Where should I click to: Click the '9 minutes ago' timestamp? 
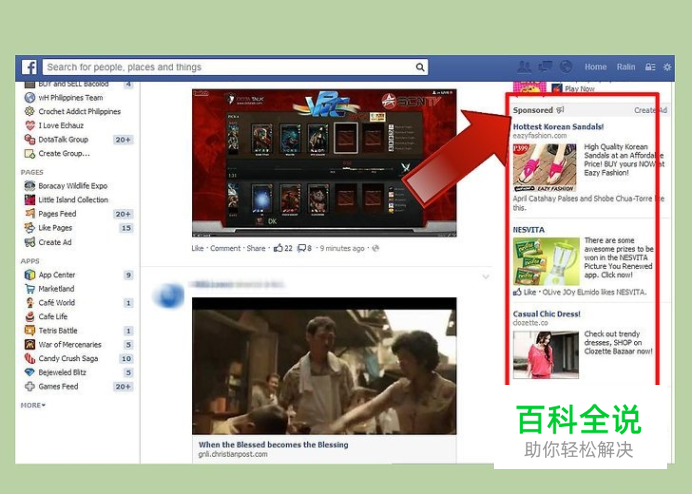point(342,248)
